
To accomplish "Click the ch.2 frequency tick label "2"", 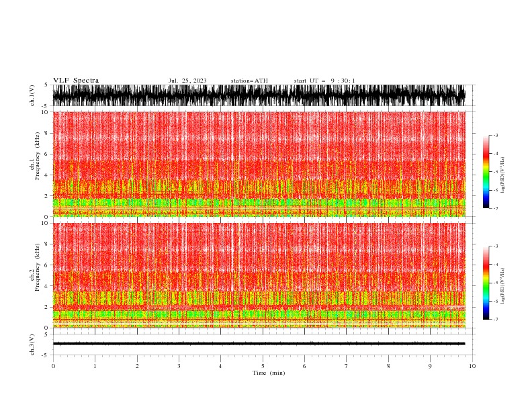I will click(x=47, y=307).
